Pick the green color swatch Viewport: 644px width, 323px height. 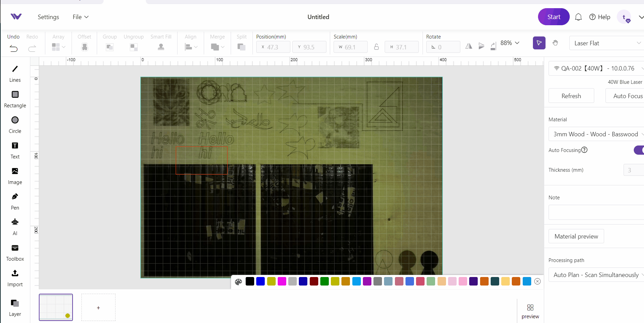pyautogui.click(x=324, y=281)
